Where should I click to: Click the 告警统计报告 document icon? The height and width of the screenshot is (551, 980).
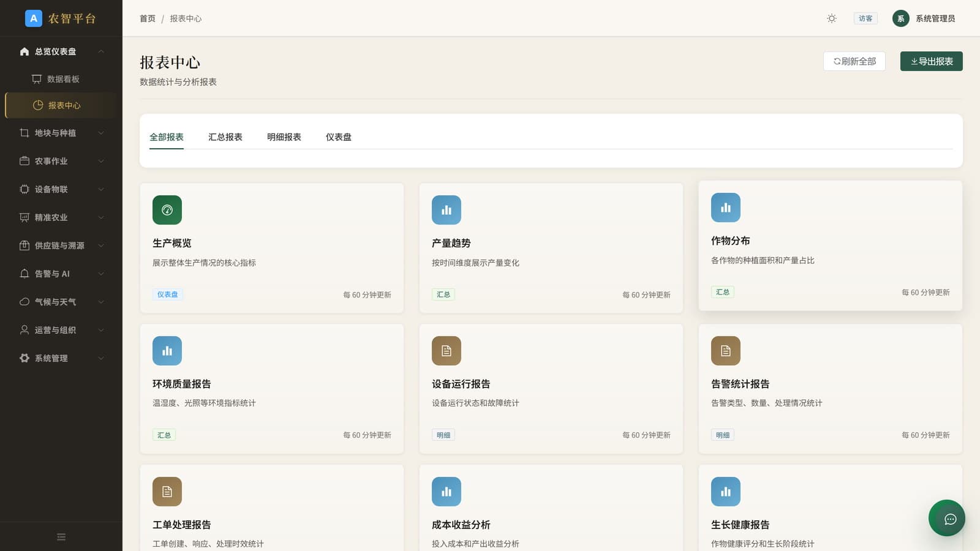(x=726, y=351)
